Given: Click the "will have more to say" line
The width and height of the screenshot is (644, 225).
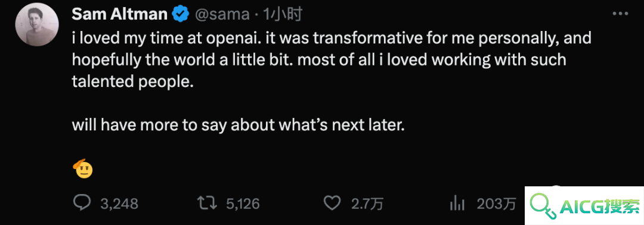Looking at the screenshot, I should [238, 125].
